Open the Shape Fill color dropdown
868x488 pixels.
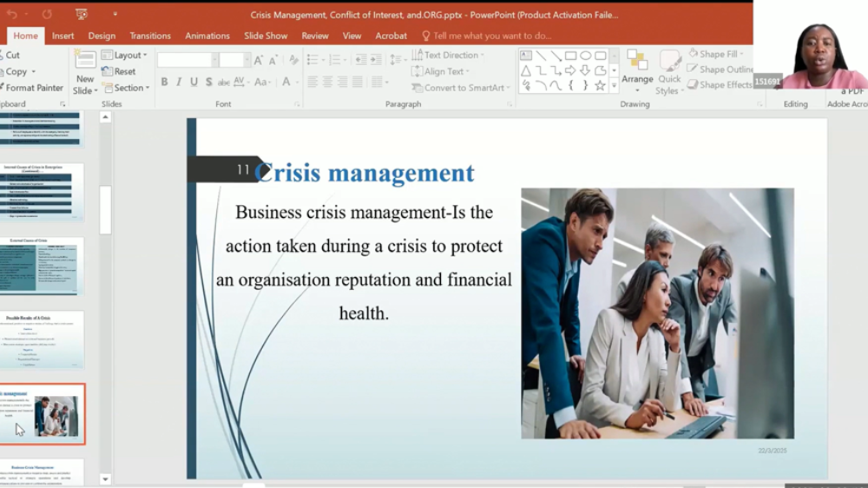pos(715,54)
